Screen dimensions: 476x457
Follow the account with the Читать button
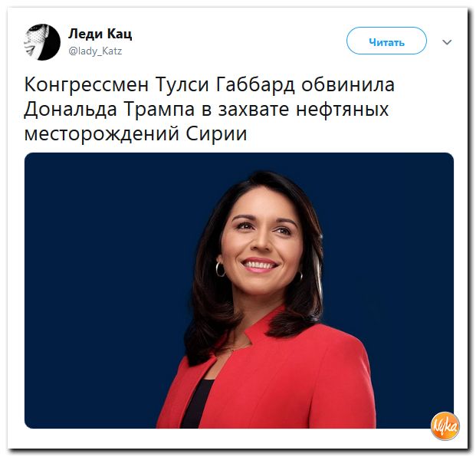[386, 41]
